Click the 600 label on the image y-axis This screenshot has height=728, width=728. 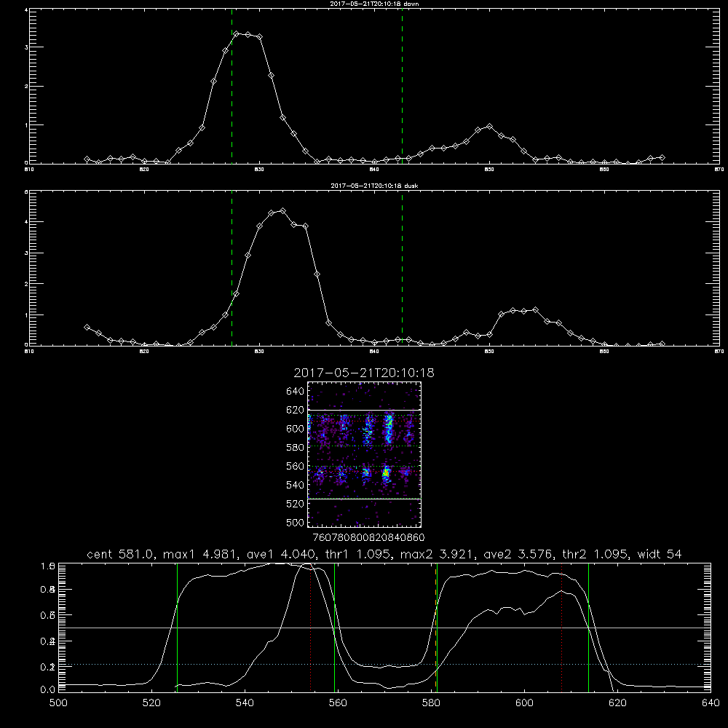click(295, 429)
